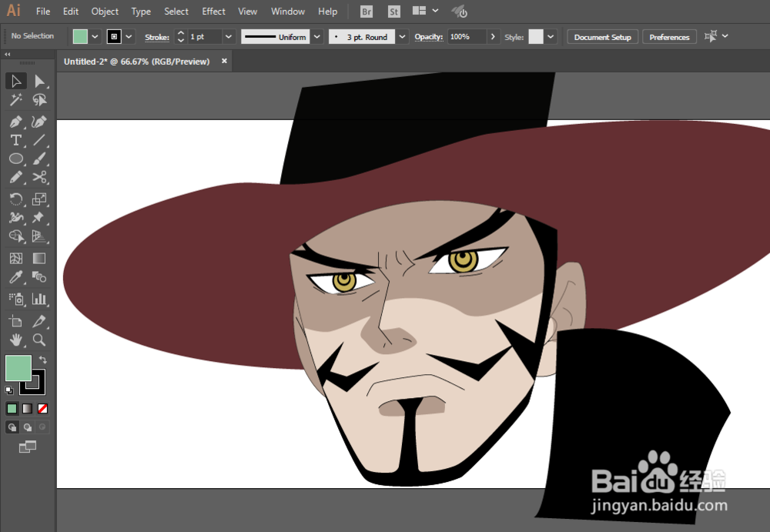Open Adobe Stock via St icon
The width and height of the screenshot is (770, 532).
click(393, 12)
